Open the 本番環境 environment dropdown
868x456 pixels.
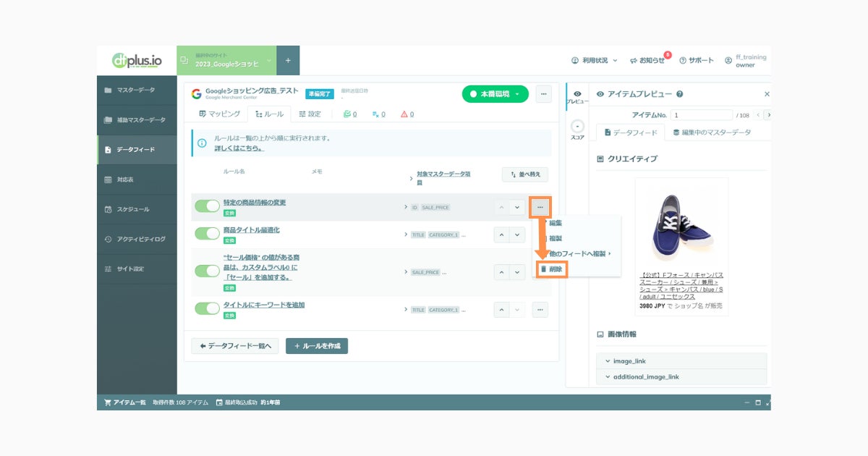[x=495, y=94]
